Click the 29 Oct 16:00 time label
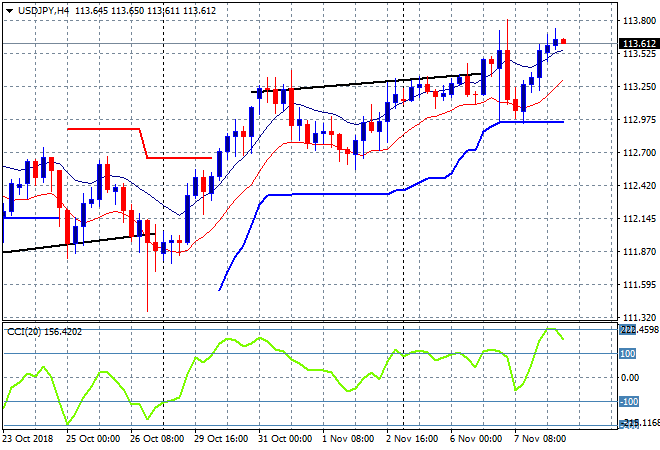The width and height of the screenshot is (660, 450). (221, 439)
